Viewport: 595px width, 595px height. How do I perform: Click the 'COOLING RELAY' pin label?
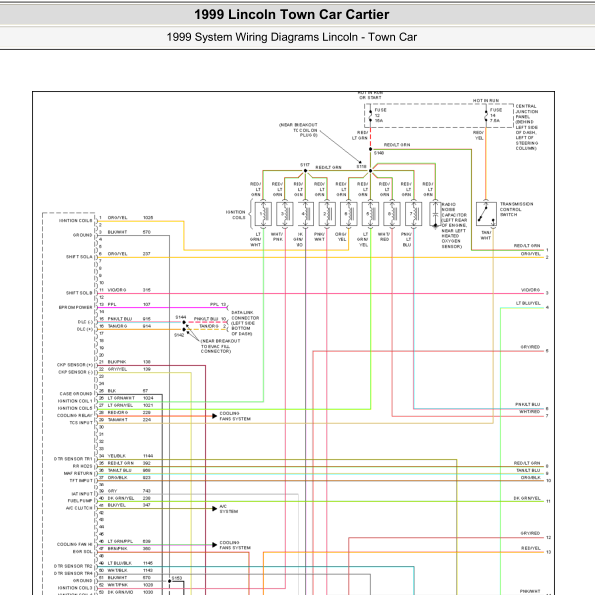tap(75, 416)
